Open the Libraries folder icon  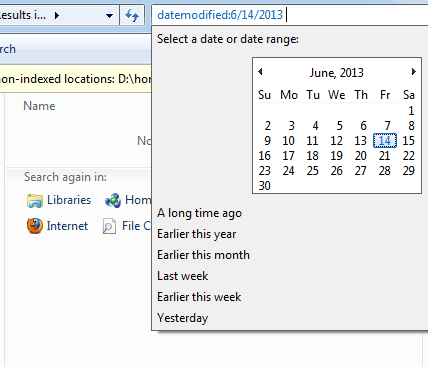point(35,200)
